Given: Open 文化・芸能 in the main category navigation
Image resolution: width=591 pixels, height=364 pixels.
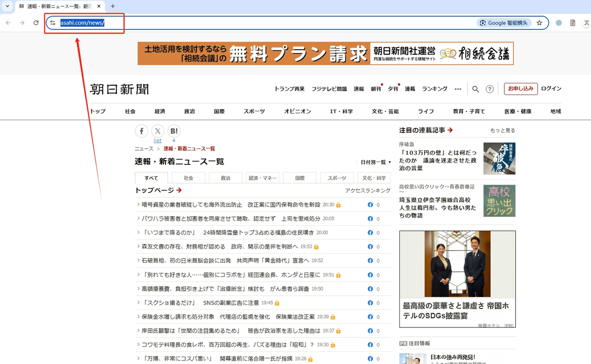Looking at the screenshot, I should [x=385, y=111].
